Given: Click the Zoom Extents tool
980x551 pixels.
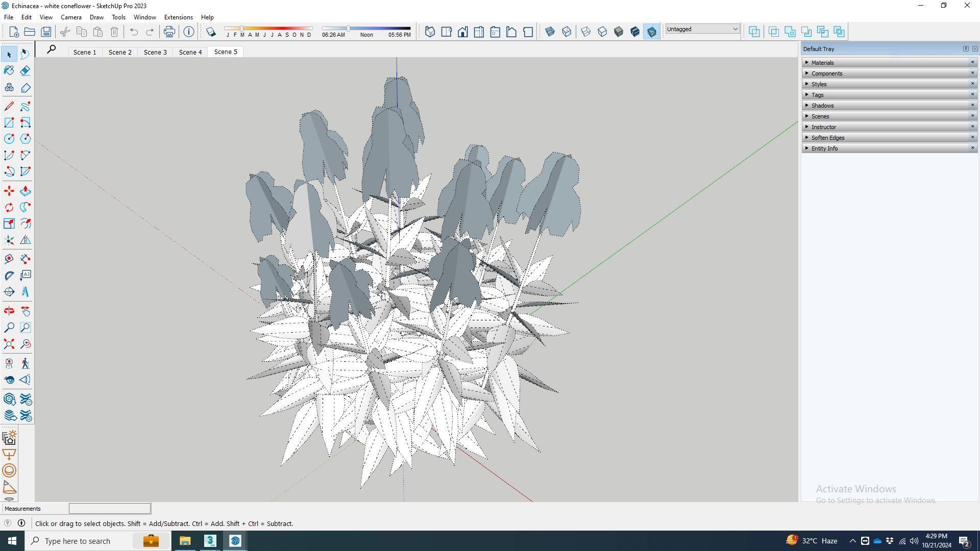Looking at the screenshot, I should (9, 344).
